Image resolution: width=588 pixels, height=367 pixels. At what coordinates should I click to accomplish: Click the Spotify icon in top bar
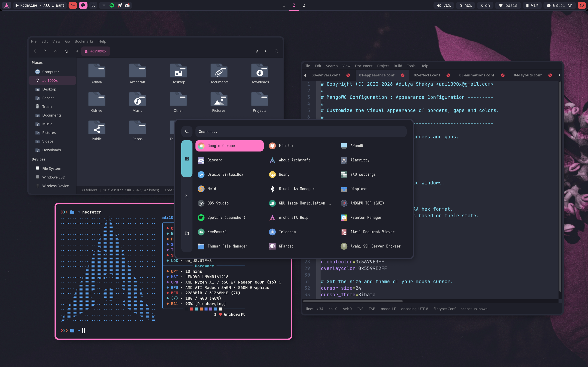[112, 5]
